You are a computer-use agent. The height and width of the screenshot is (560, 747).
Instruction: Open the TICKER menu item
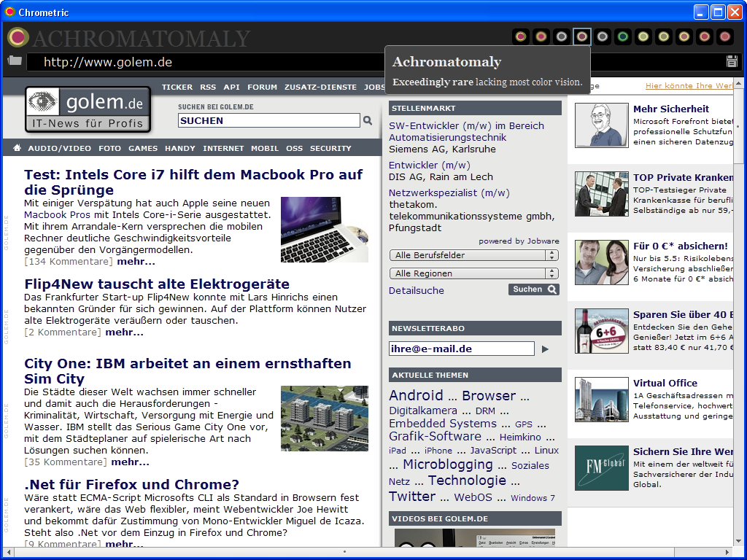tap(177, 87)
